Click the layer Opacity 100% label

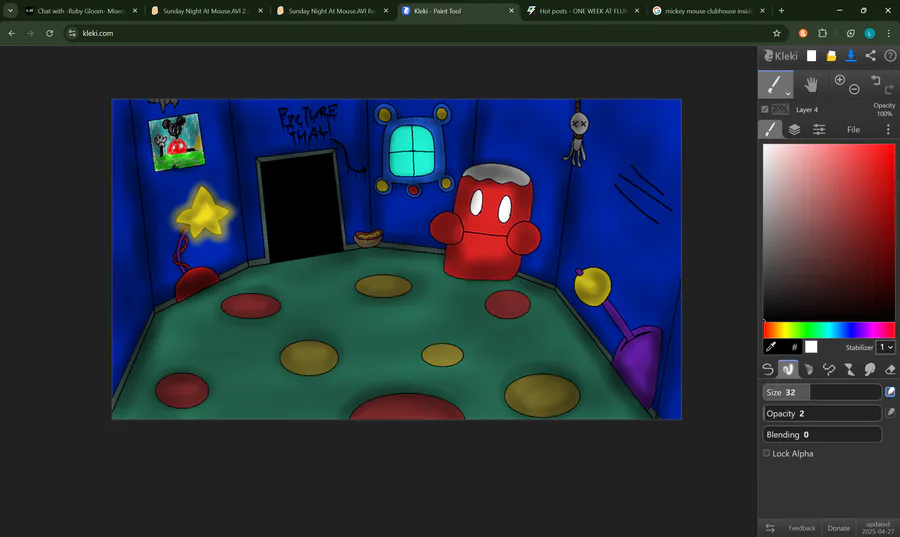click(x=884, y=109)
